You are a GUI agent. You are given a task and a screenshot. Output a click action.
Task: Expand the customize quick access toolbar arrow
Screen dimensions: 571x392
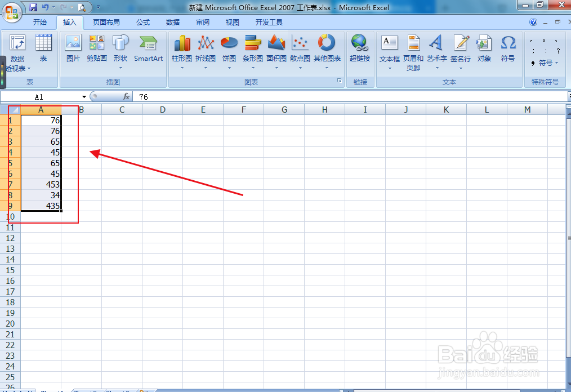98,7
